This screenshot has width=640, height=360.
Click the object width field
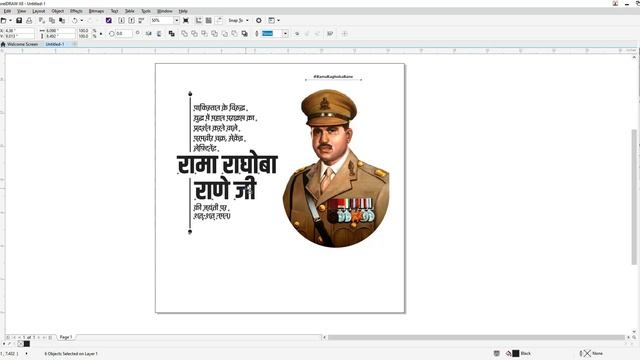point(60,31)
